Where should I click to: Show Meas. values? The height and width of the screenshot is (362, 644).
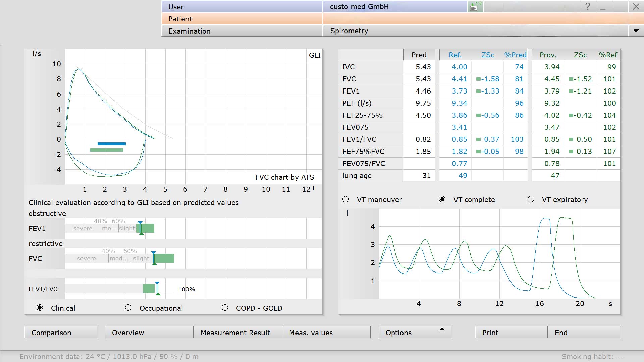[x=326, y=333]
